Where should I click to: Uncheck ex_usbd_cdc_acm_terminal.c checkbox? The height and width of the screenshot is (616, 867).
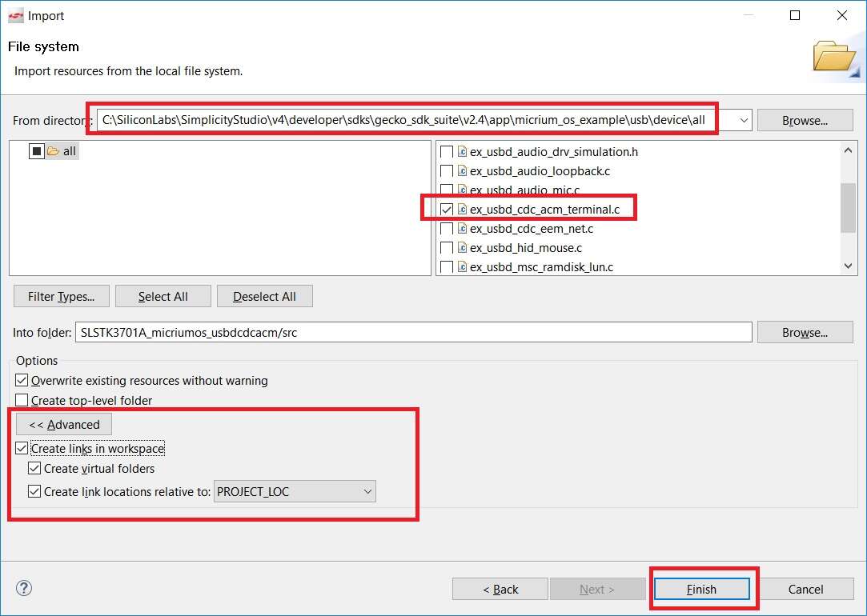pyautogui.click(x=446, y=210)
